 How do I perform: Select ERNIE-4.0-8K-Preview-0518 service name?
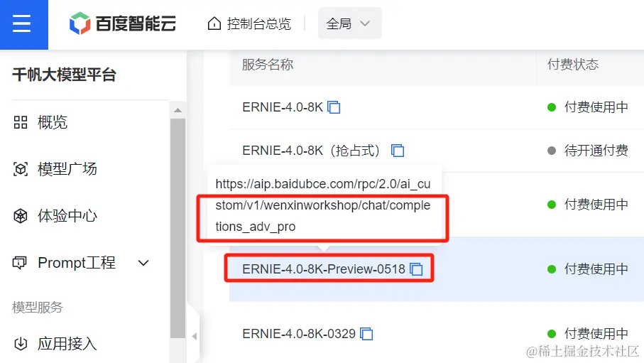point(324,269)
